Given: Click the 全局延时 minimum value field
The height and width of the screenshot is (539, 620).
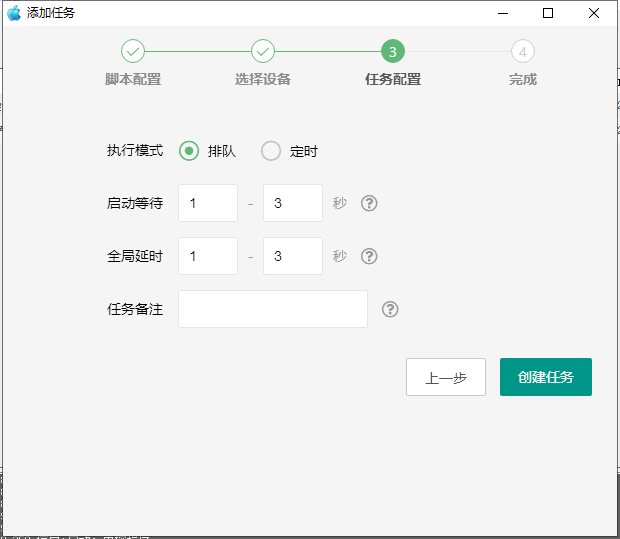Looking at the screenshot, I should 208,256.
